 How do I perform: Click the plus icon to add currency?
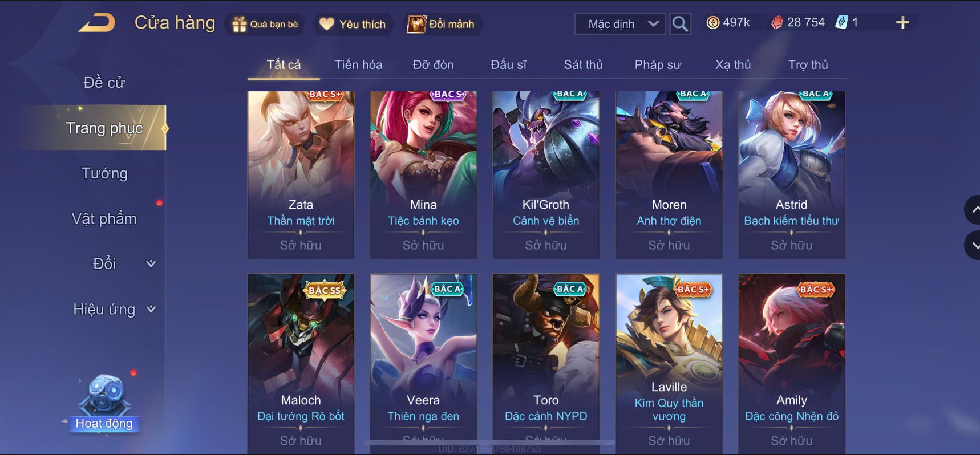pos(902,23)
